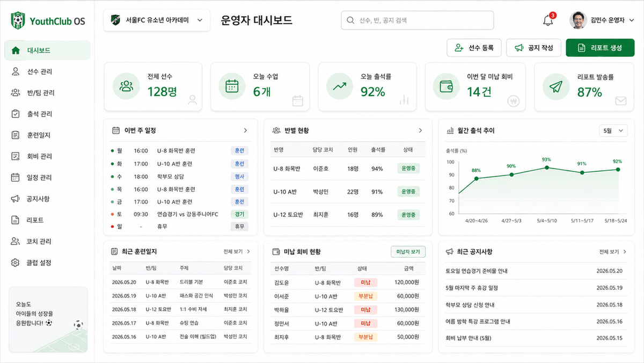The image size is (644, 363).
Task: Click 전체 보기 in 최근 공지사항 panel
Action: (612, 251)
